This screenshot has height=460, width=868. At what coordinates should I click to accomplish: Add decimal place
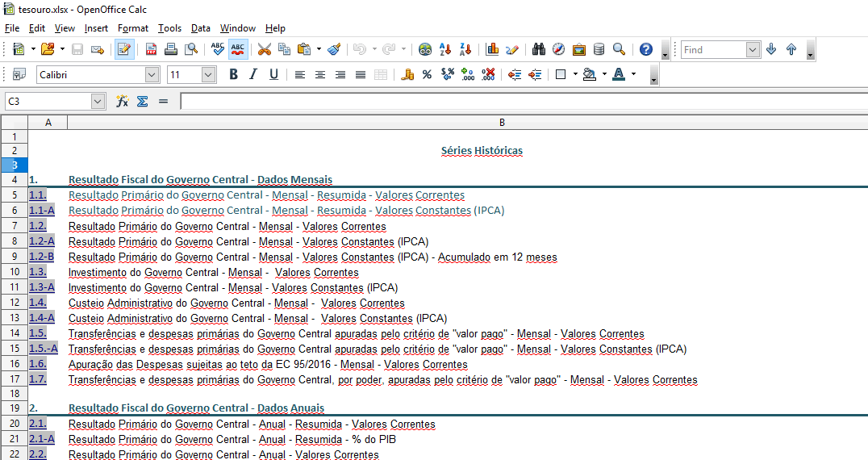click(468, 74)
